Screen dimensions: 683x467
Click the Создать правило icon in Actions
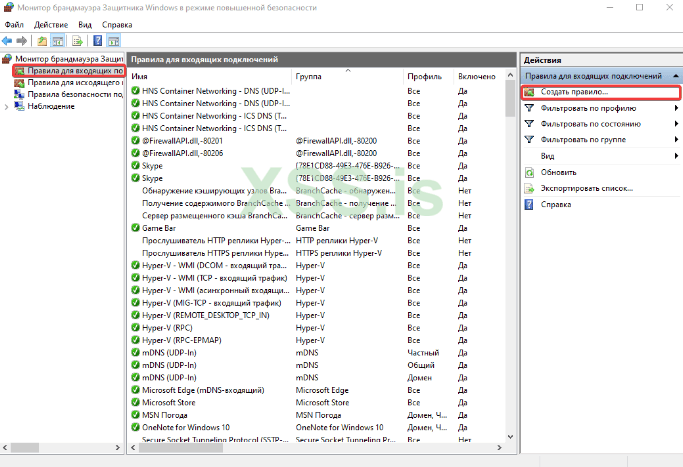click(x=529, y=92)
